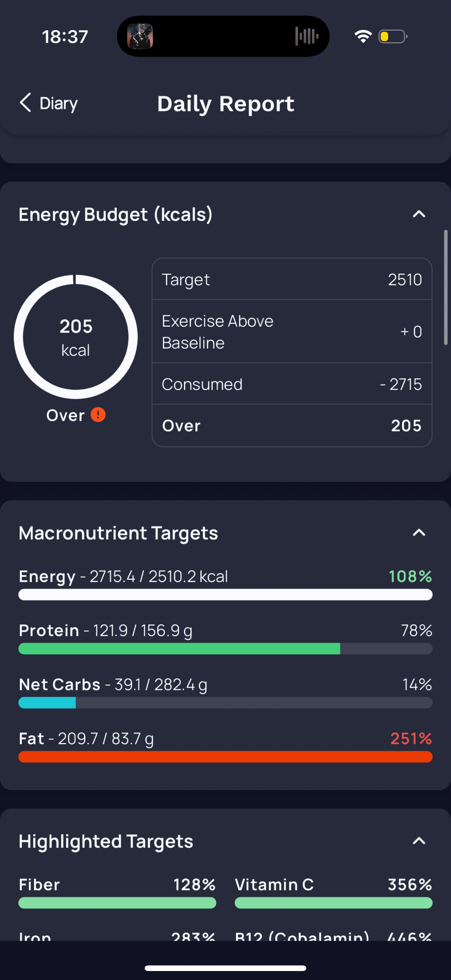Viewport: 451px width, 980px height.
Task: Tap the Energy 108% progress bar
Action: [225, 595]
